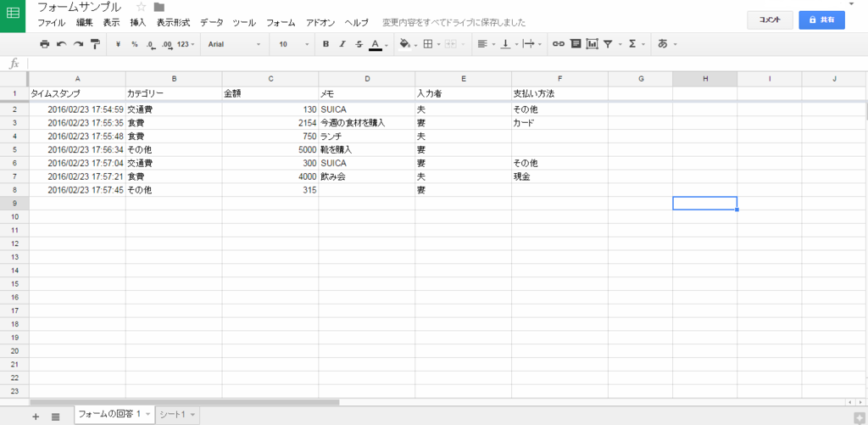Expand the text color dropdown arrow
This screenshot has width=868, height=425.
click(387, 45)
